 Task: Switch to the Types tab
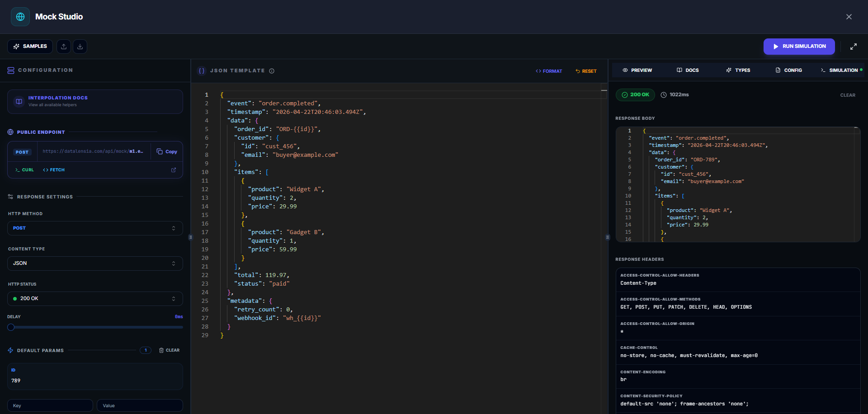(x=738, y=71)
